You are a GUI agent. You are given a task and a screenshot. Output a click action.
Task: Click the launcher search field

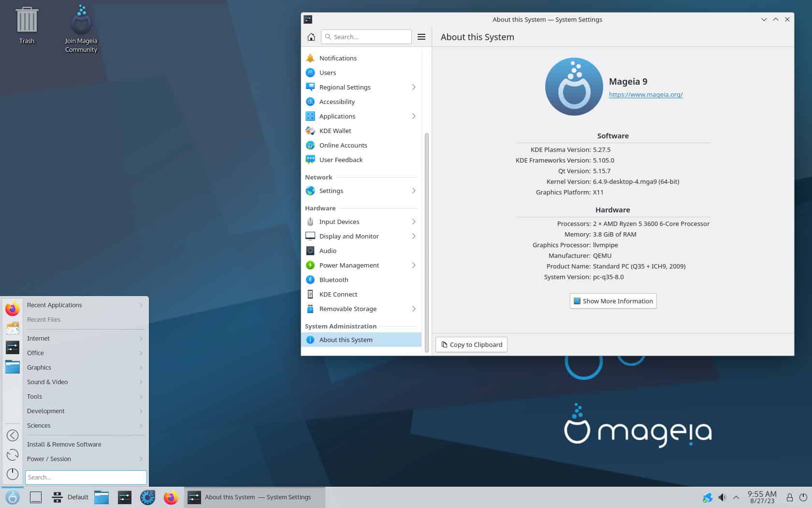(x=86, y=477)
